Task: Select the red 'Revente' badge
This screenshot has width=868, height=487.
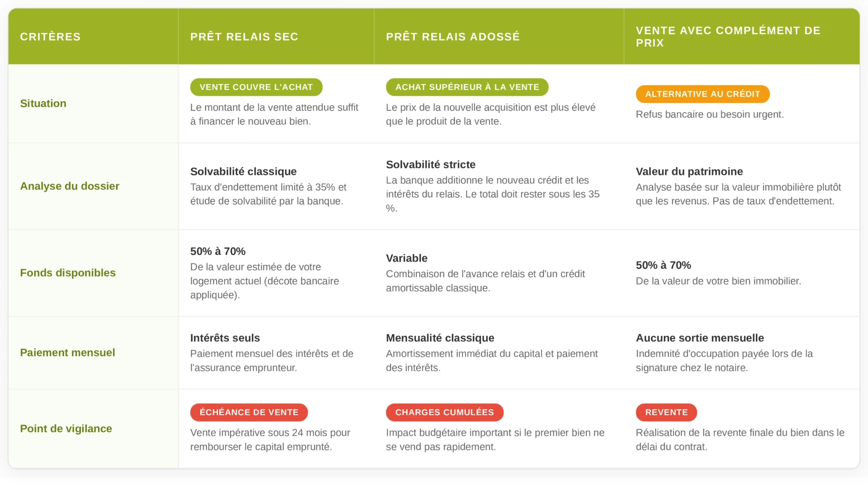Action: (x=666, y=412)
